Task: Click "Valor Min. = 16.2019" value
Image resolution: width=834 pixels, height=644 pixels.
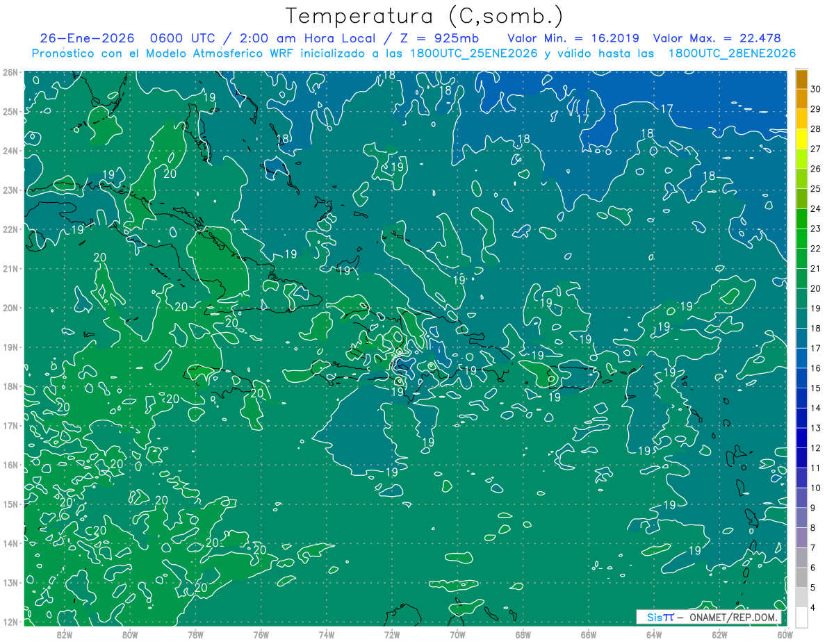Action: tap(573, 38)
